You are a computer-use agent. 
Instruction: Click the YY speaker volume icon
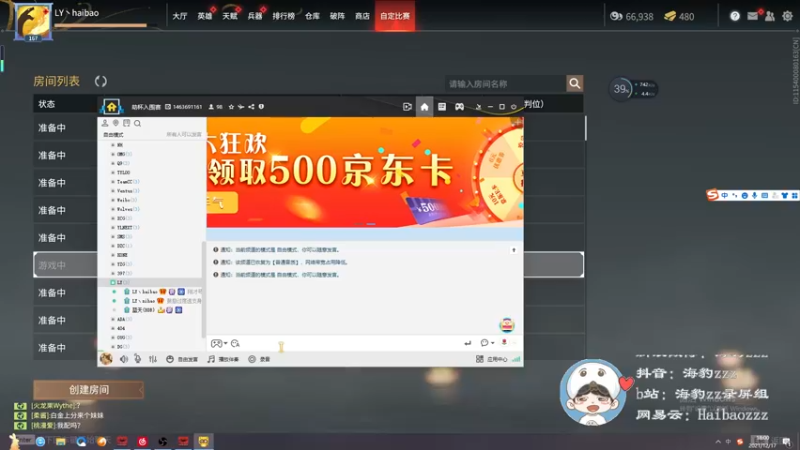(124, 359)
